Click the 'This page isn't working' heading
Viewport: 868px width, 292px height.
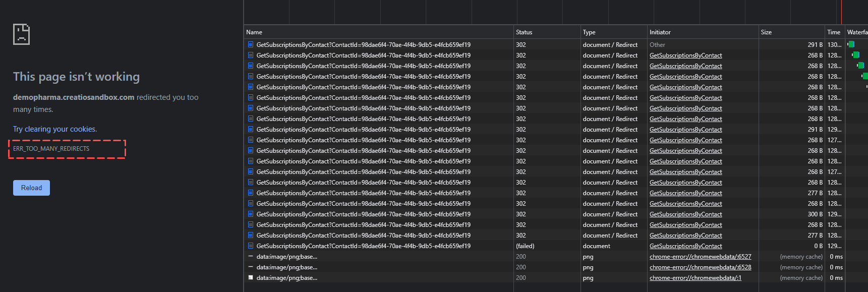click(76, 77)
